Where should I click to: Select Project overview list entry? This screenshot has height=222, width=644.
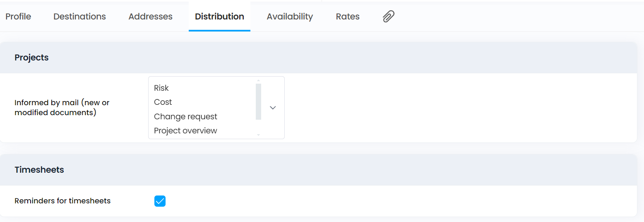coord(185,130)
